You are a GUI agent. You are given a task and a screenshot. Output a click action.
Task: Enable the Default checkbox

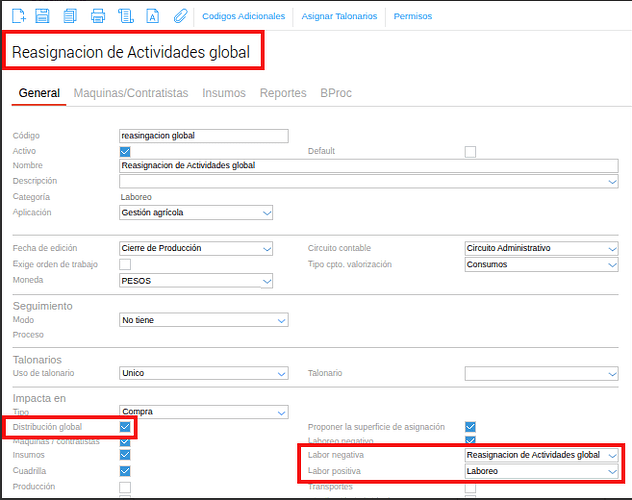470,151
